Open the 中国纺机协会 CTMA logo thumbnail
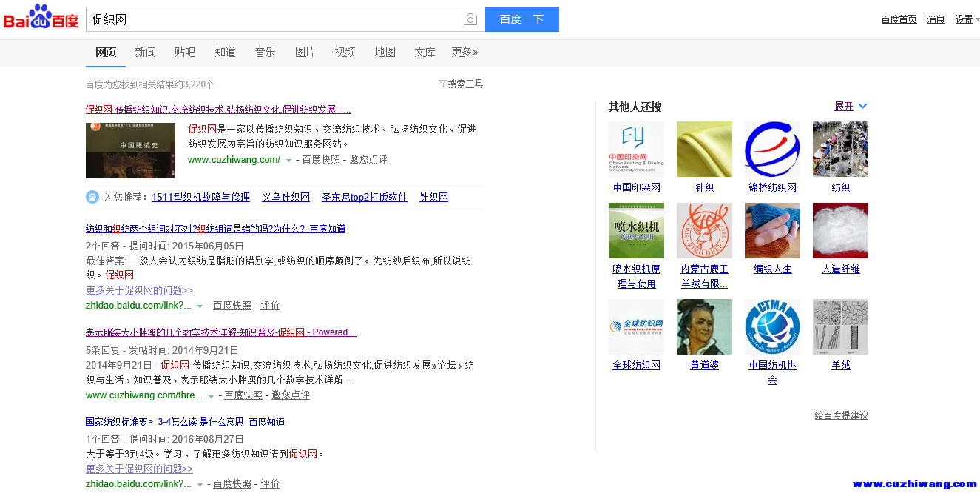Image resolution: width=980 pixels, height=493 pixels. pyautogui.click(x=772, y=326)
